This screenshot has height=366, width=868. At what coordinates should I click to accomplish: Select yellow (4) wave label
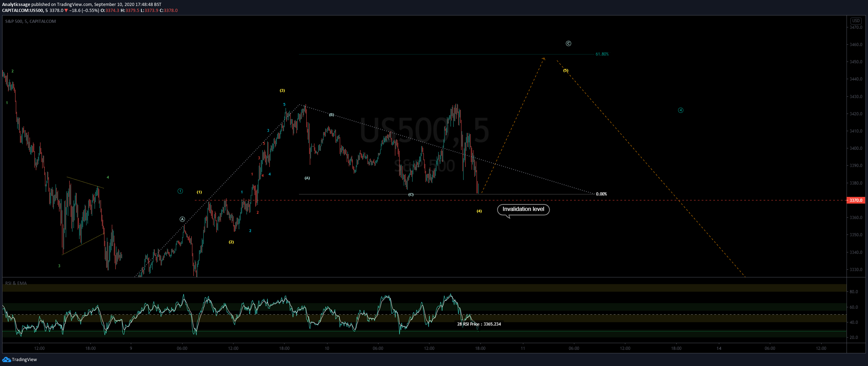[x=479, y=211]
